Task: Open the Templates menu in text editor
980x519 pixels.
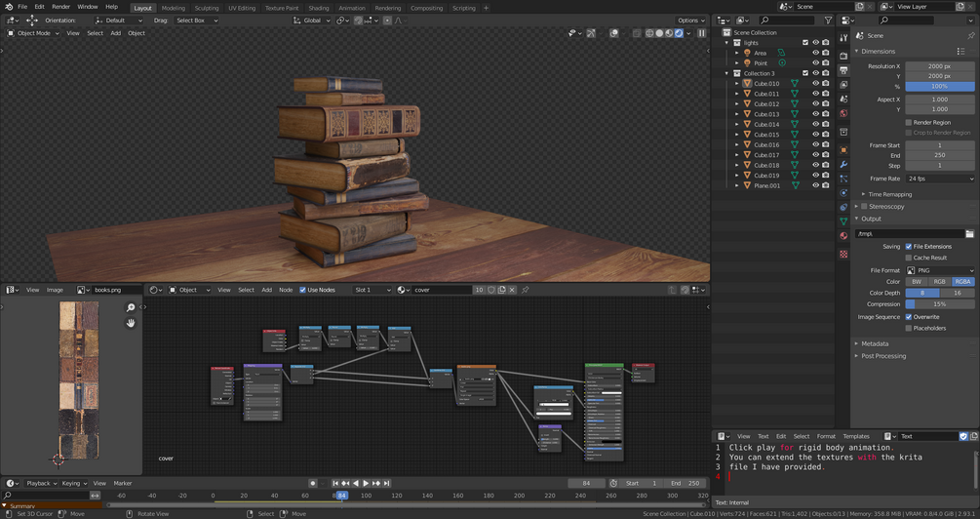Action: point(855,436)
